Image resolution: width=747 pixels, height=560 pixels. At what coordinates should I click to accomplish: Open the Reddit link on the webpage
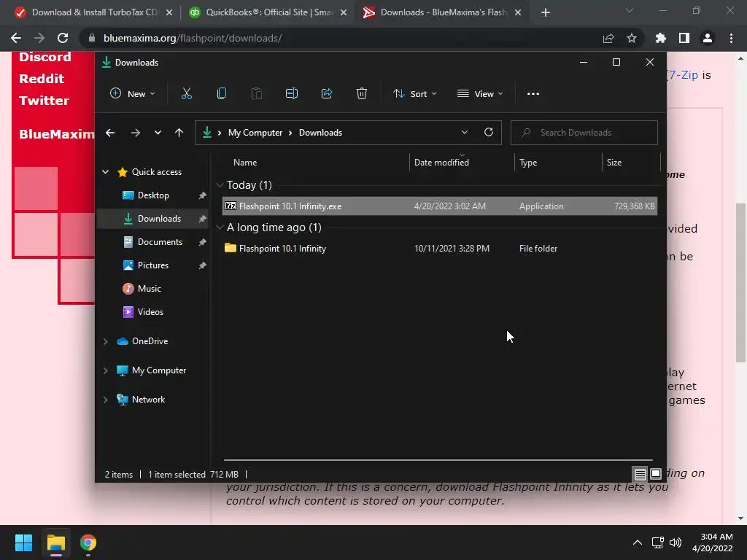(42, 79)
